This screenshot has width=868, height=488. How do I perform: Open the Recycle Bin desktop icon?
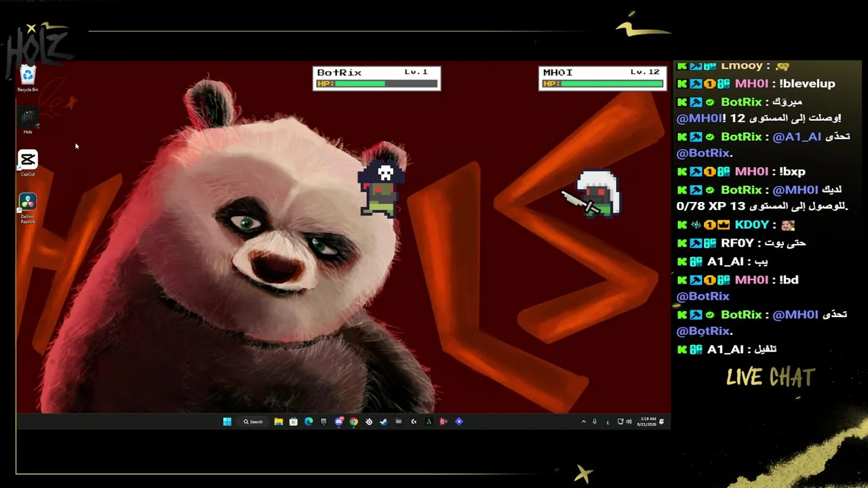28,78
